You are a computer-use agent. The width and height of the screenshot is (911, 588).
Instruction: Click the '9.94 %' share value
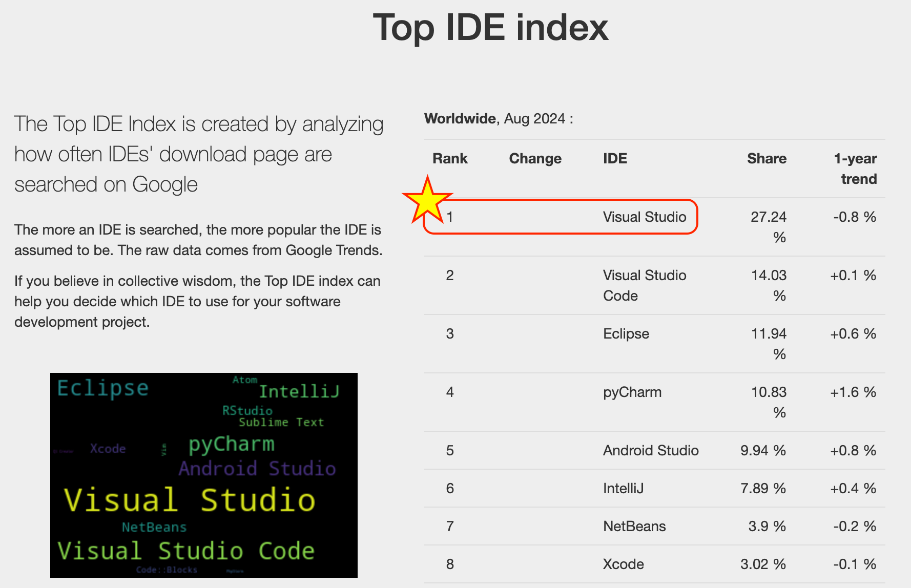(x=763, y=450)
